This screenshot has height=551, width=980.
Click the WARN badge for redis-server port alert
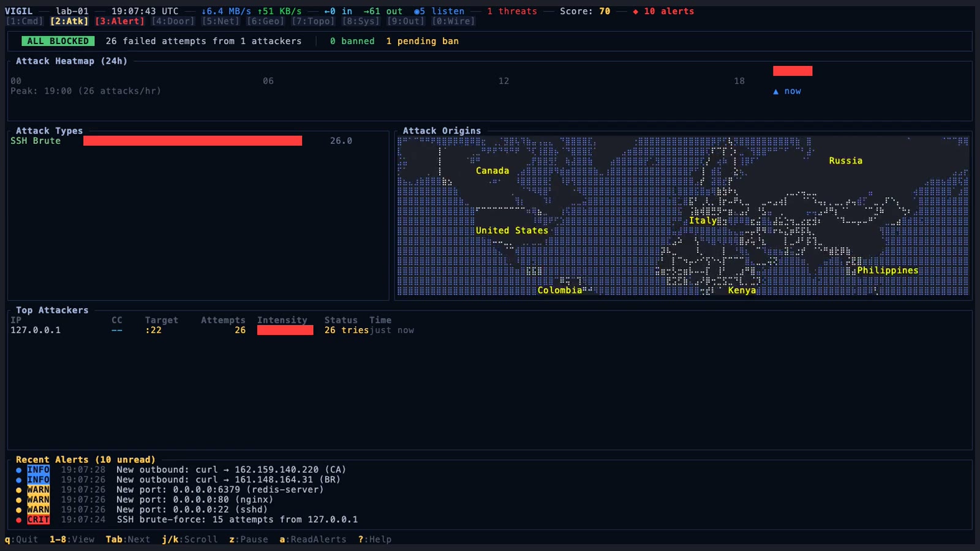(38, 490)
